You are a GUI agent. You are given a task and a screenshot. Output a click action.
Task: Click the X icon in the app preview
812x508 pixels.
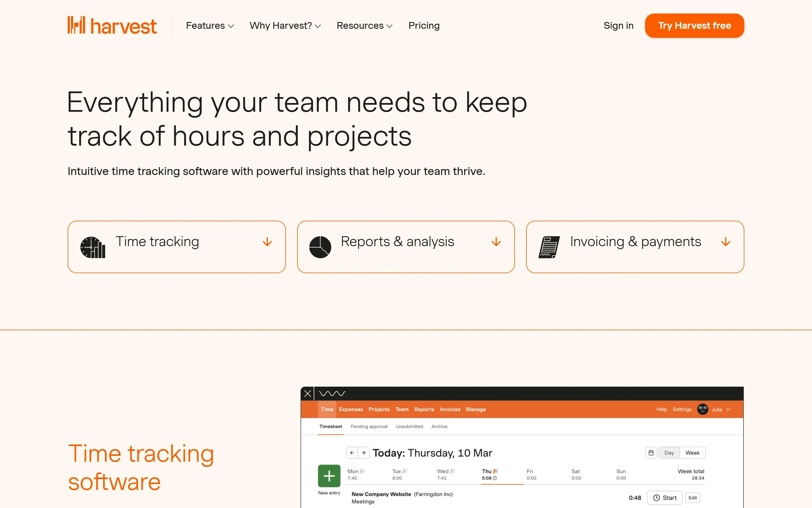pyautogui.click(x=307, y=393)
